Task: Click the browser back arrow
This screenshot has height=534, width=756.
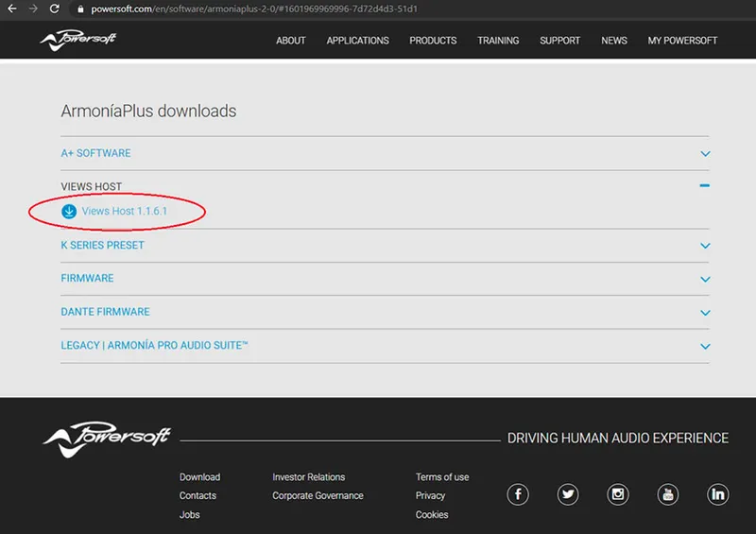Action: coord(12,9)
